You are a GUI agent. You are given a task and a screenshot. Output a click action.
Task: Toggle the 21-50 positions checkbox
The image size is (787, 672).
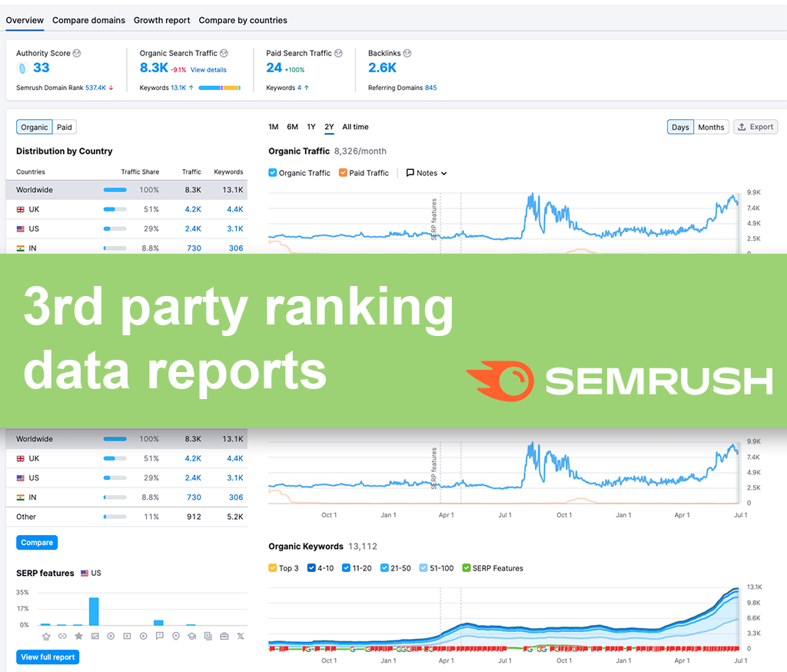384,568
